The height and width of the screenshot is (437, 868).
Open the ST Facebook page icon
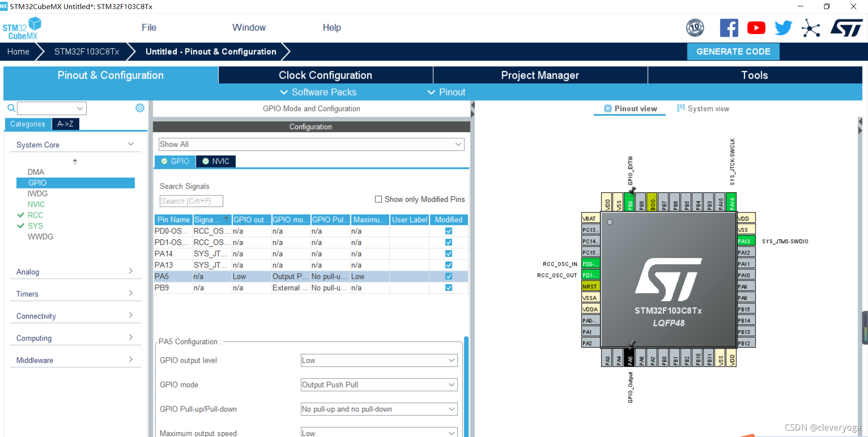point(729,28)
